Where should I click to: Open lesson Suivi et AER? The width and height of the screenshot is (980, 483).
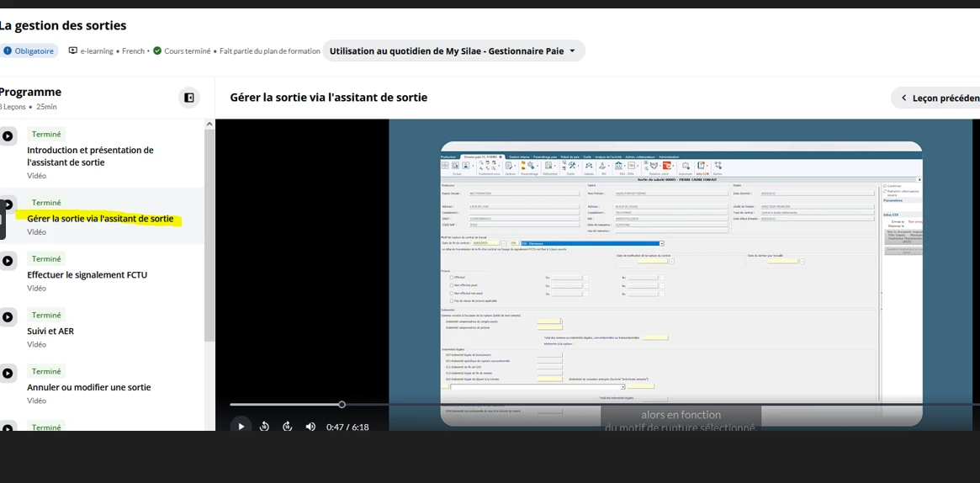(50, 332)
